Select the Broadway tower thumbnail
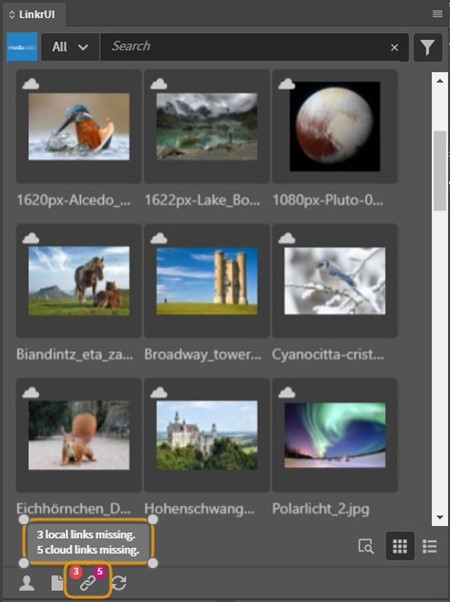 pos(207,281)
